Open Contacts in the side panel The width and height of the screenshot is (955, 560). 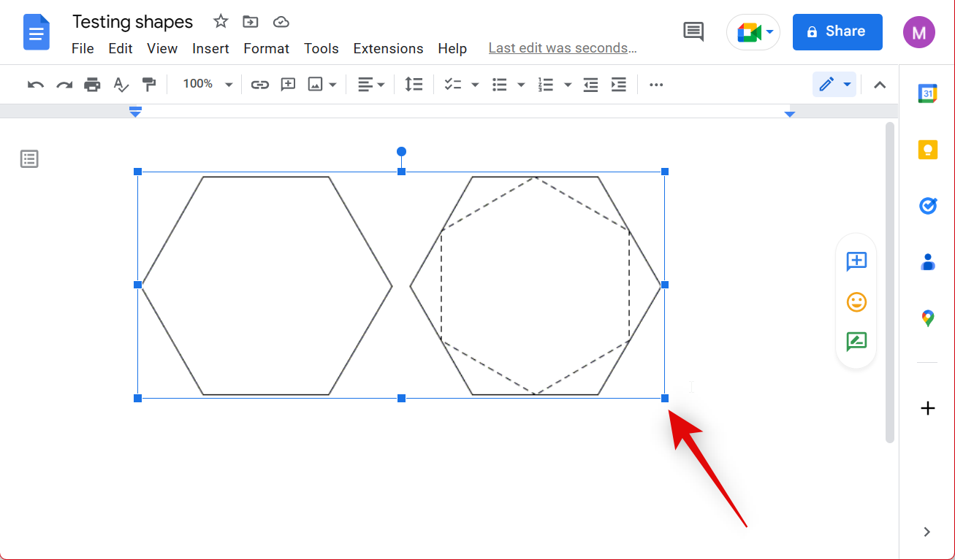(x=928, y=262)
